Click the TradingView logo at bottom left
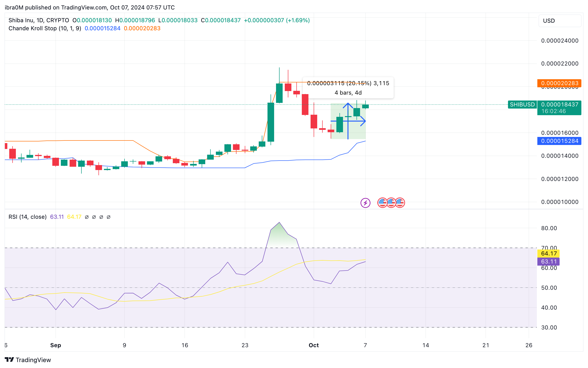 point(28,360)
